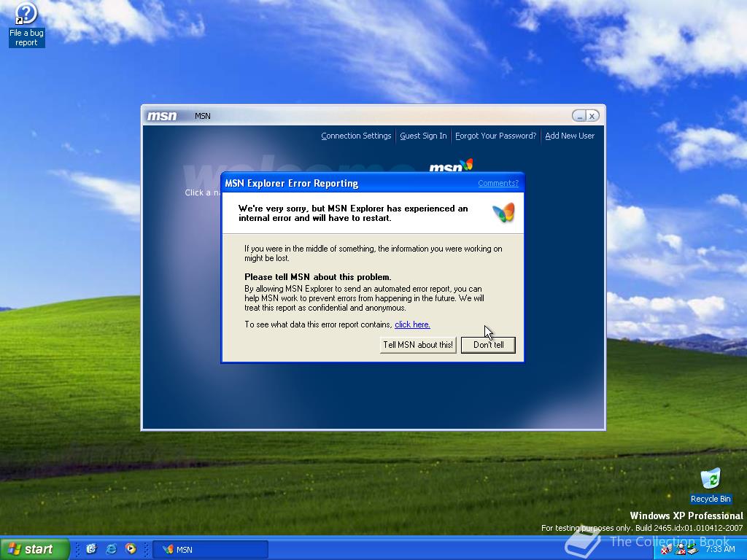Open the Recycle Bin desktop icon
This screenshot has width=747, height=560.
pos(711,485)
